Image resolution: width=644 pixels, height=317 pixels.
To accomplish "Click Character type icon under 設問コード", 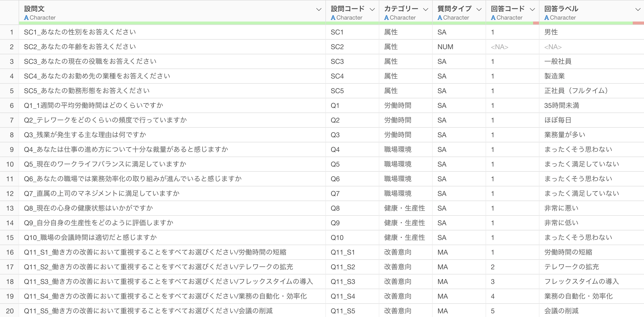I will coord(333,18).
